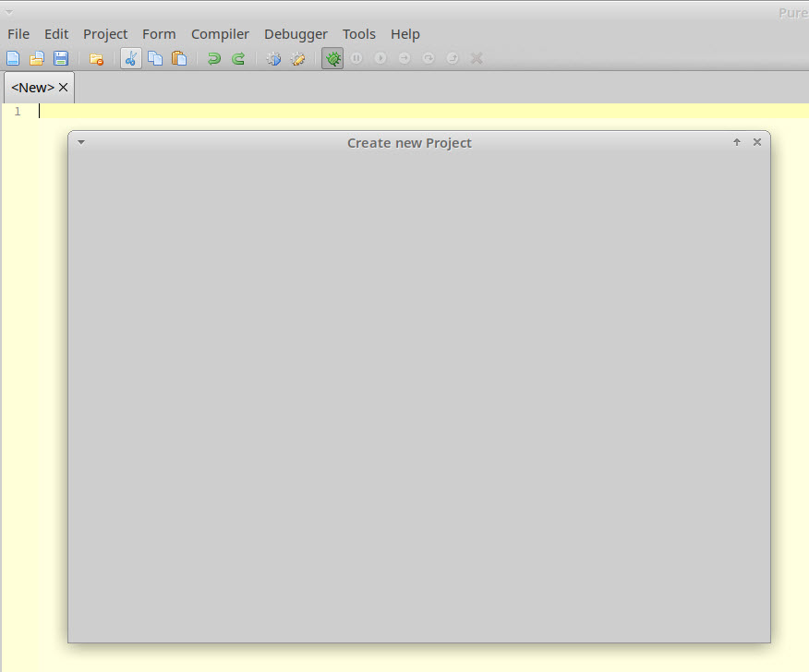Maximize the Create new Project dialog
This screenshot has width=809, height=672.
[x=737, y=142]
